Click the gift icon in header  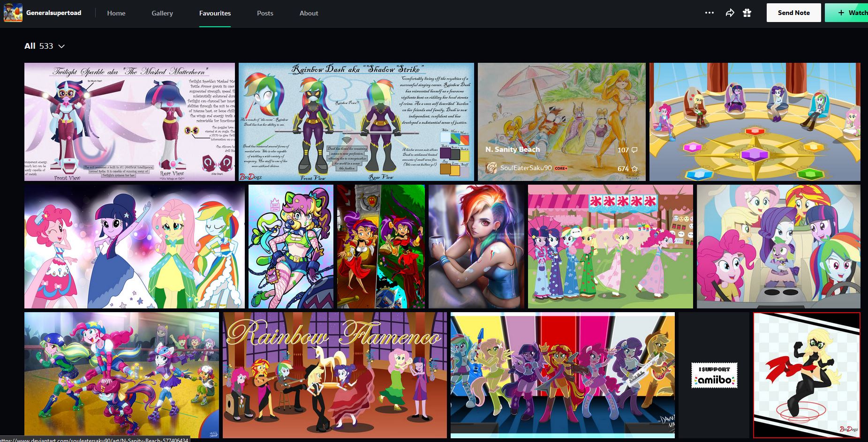coord(747,13)
